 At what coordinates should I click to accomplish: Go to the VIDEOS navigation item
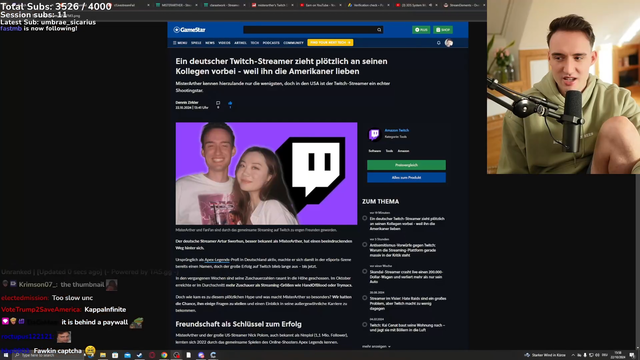pos(224,43)
